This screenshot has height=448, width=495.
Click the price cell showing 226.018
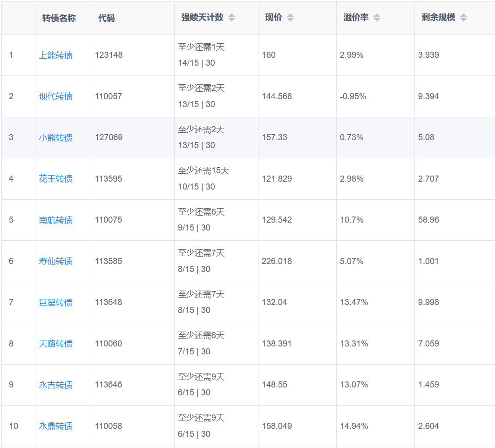pyautogui.click(x=277, y=261)
